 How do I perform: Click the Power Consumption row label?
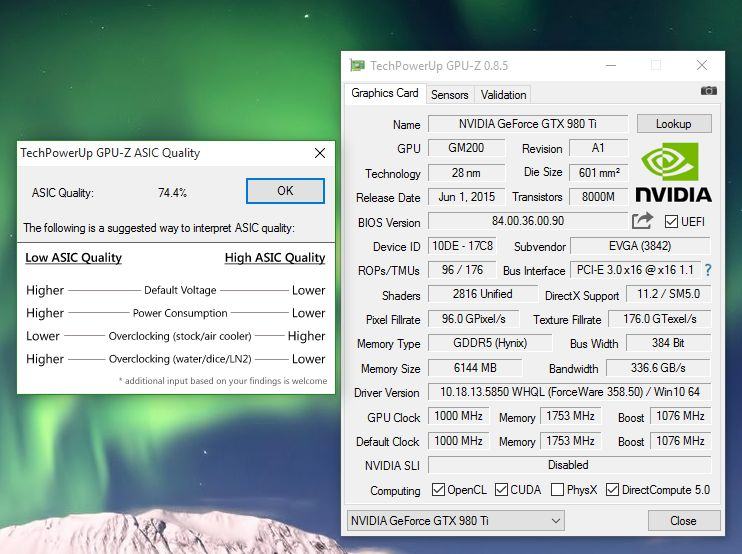tap(180, 313)
